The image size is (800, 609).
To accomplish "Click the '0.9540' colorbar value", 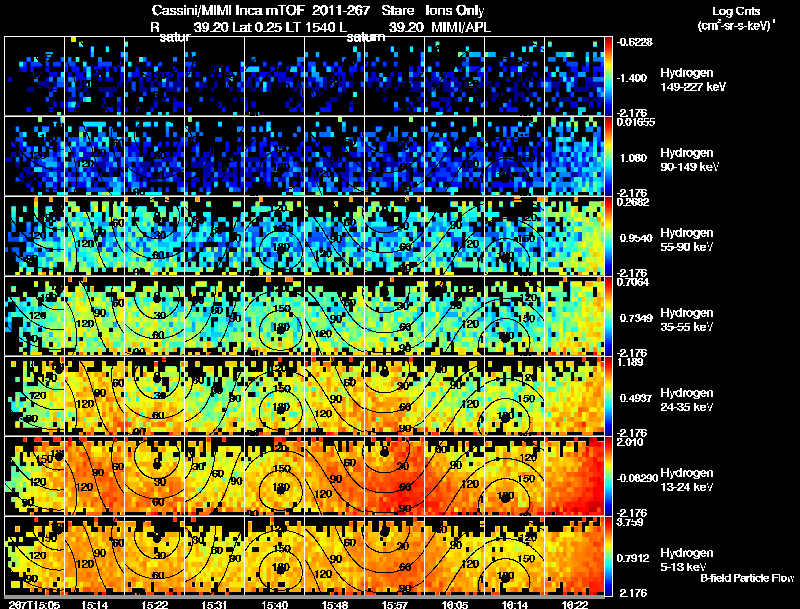I will (636, 238).
